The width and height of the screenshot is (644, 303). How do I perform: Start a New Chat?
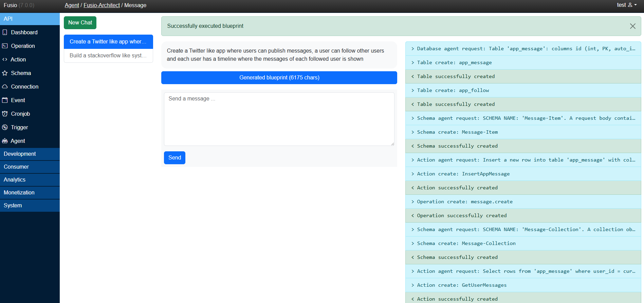tap(80, 23)
